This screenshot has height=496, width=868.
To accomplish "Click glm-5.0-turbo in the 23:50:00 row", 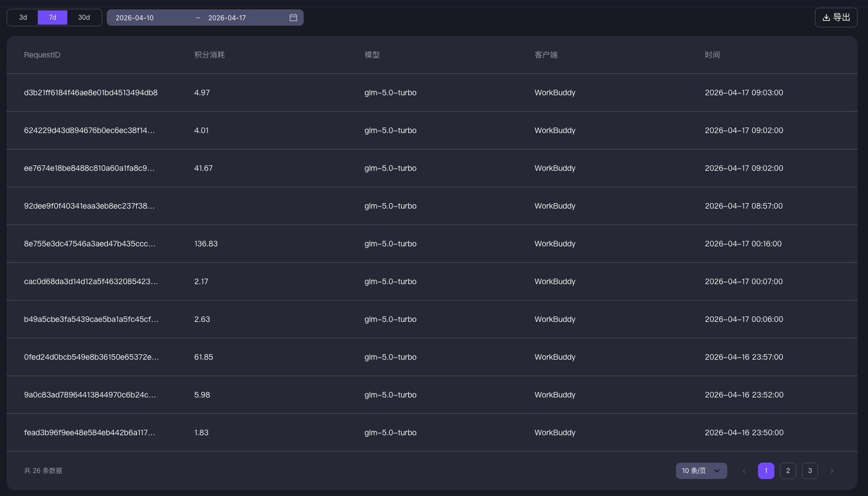I will pos(390,432).
